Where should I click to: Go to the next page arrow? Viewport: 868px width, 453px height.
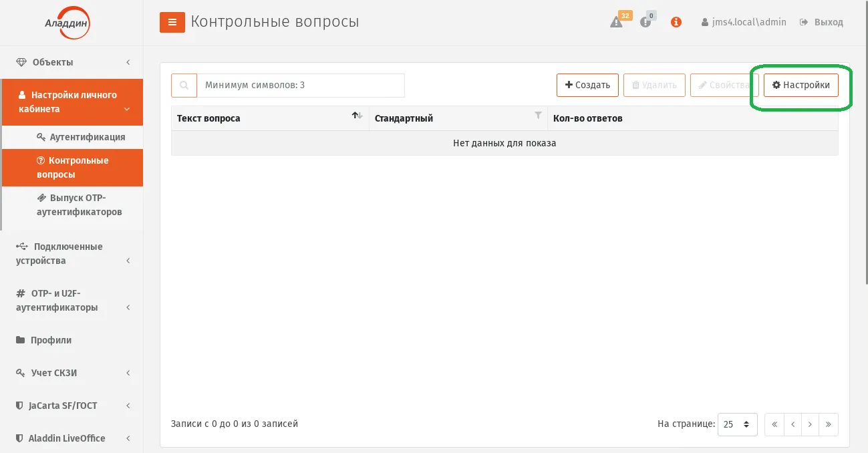(811, 424)
